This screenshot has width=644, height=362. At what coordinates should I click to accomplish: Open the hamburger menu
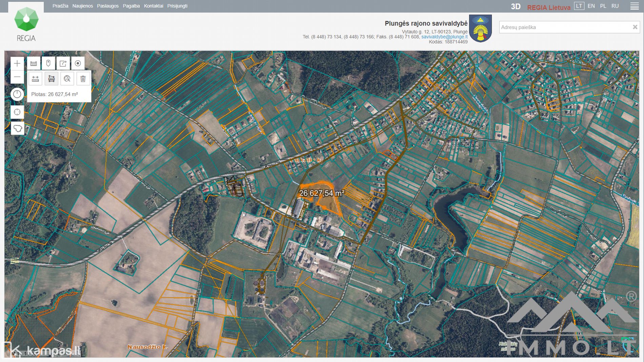coord(634,6)
